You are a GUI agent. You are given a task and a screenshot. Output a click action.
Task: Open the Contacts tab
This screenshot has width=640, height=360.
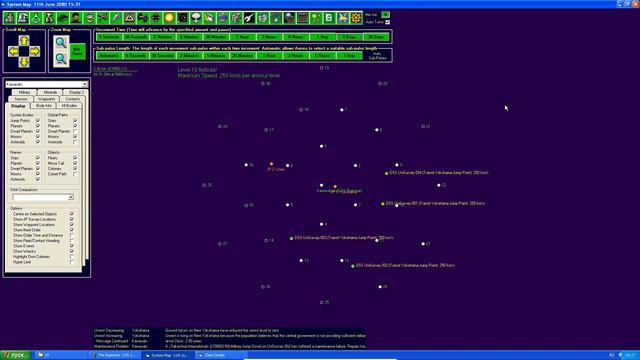[x=73, y=99]
